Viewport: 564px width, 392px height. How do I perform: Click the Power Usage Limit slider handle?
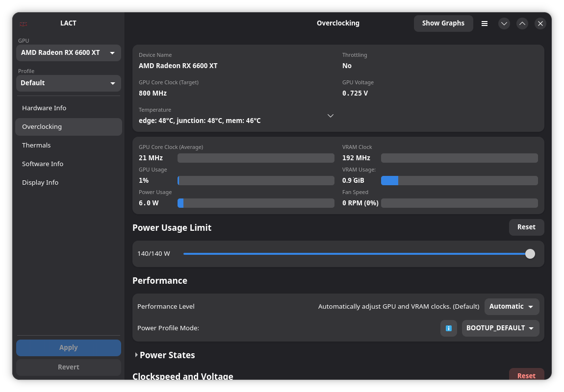(x=530, y=254)
